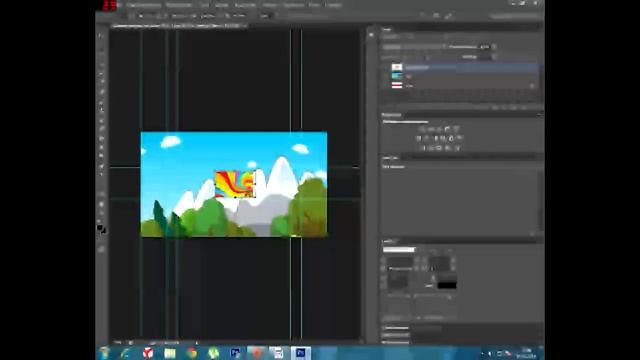The image size is (640, 360).
Task: Add a Curves adjustment layer
Action: click(439, 129)
